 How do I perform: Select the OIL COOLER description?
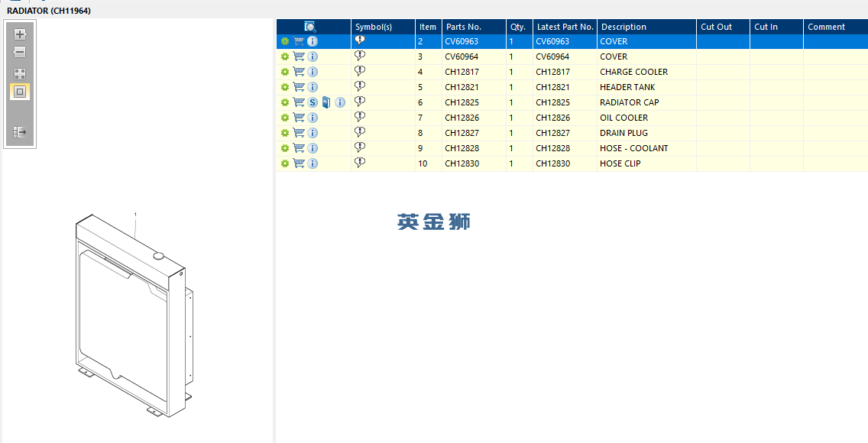click(623, 118)
